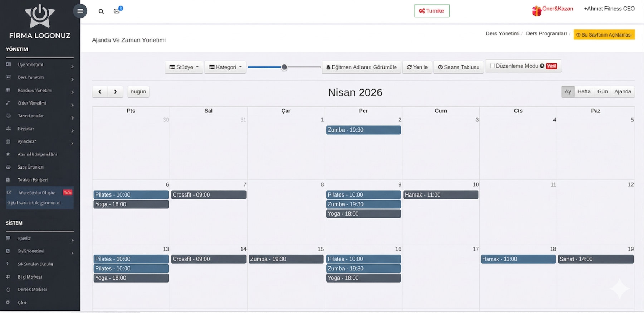This screenshot has width=644, height=313.
Task: Click the company logo power icon
Action: (x=40, y=16)
